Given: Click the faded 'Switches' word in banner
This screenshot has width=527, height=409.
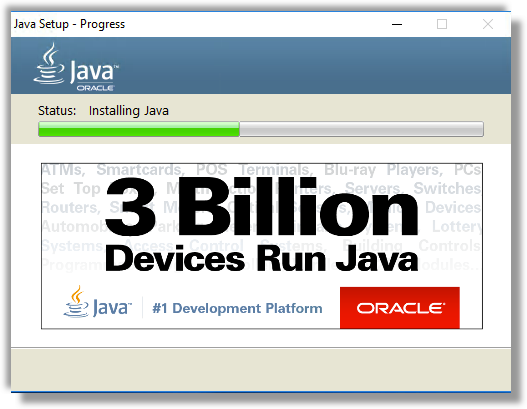Looking at the screenshot, I should (x=447, y=188).
